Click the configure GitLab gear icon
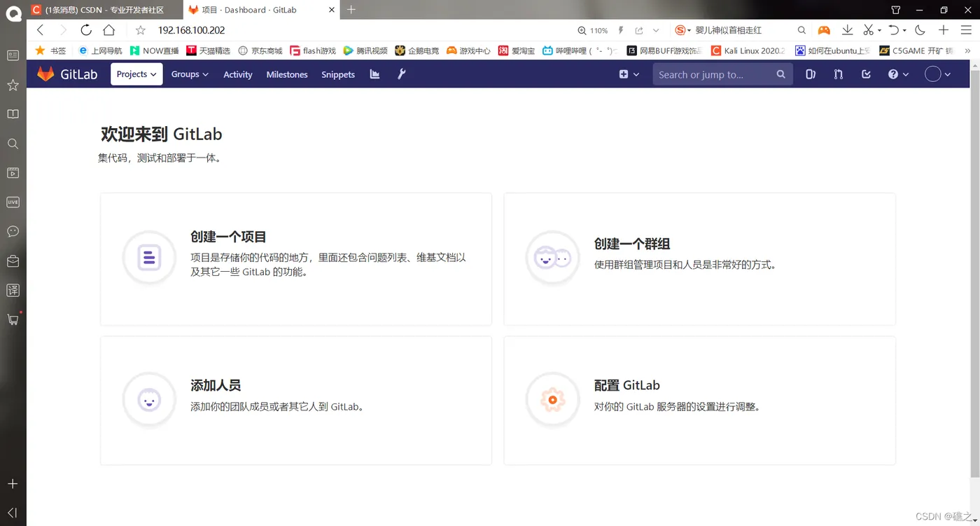This screenshot has width=980, height=526. [x=552, y=400]
